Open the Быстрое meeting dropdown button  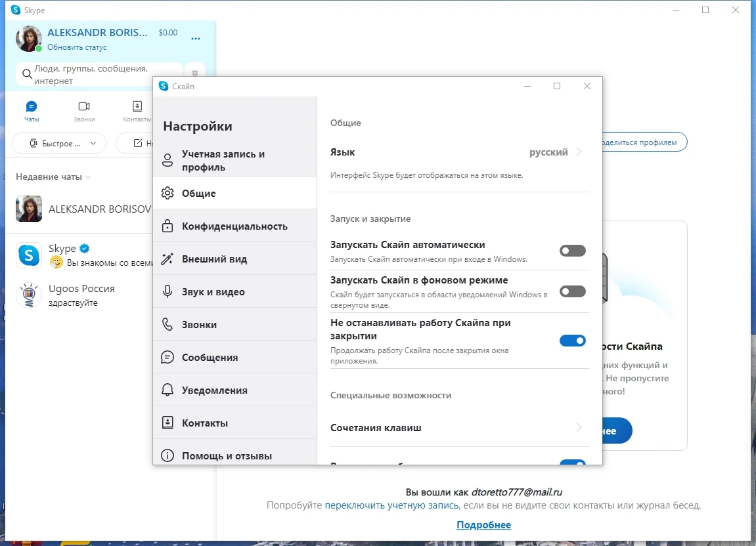(x=59, y=143)
